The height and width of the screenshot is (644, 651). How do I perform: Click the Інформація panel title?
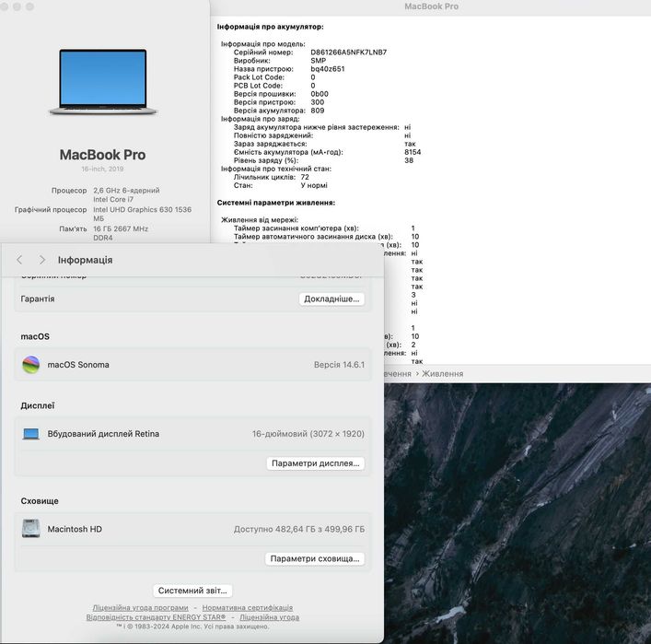click(85, 260)
